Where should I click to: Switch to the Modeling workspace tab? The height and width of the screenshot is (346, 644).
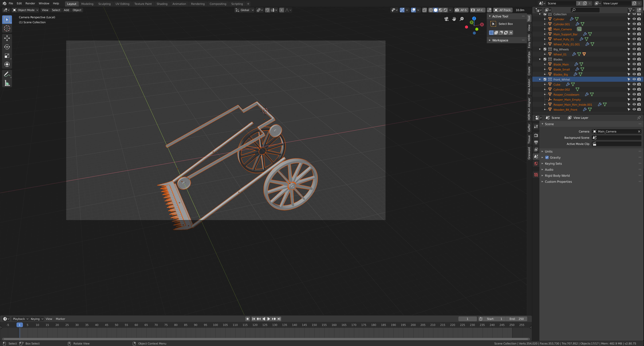(87, 4)
